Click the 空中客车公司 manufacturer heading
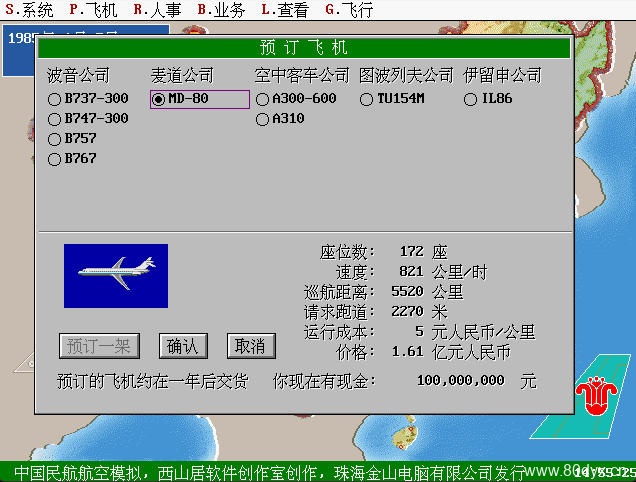 point(302,75)
